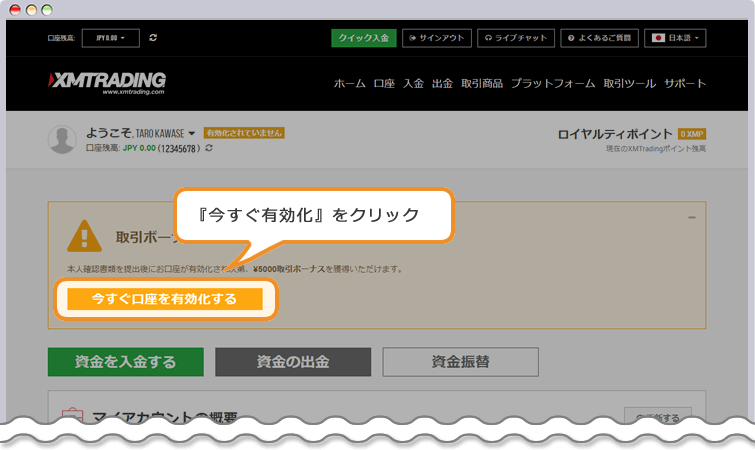Open ライブチャット support chat

point(515,38)
